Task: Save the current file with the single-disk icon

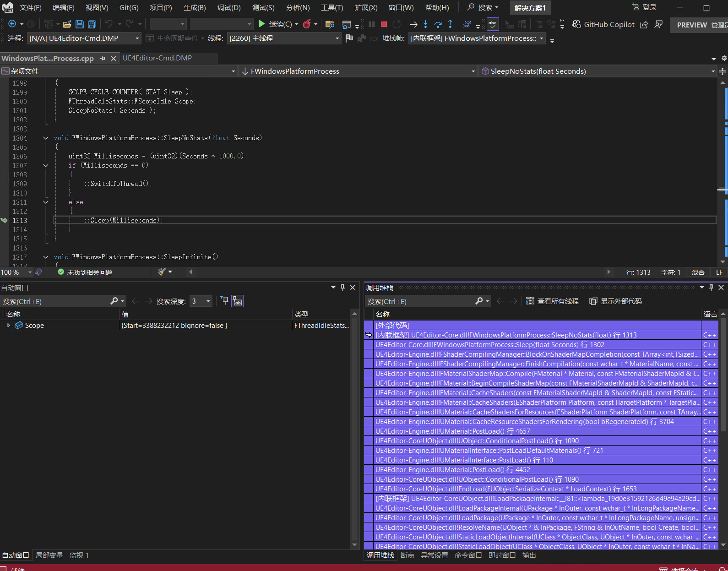Action: click(80, 24)
